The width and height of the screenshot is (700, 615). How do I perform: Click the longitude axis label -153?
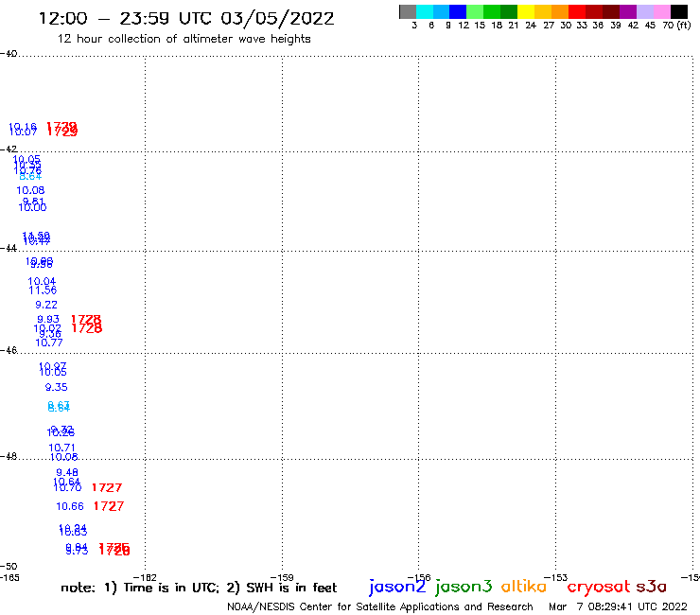(x=556, y=577)
